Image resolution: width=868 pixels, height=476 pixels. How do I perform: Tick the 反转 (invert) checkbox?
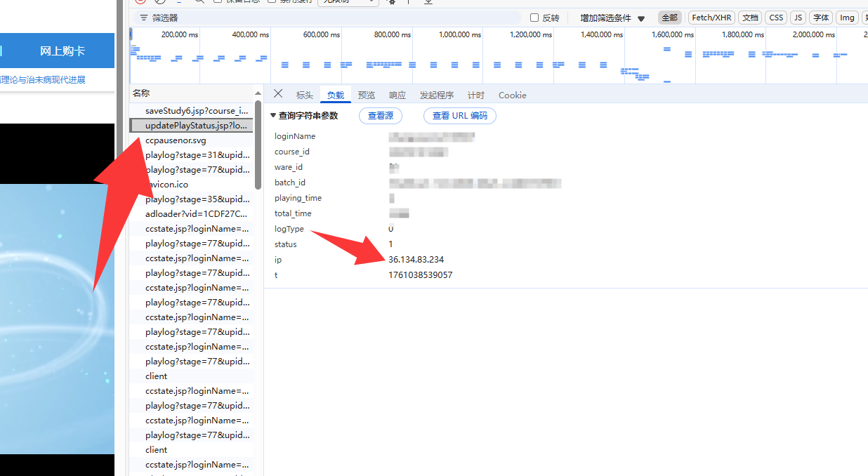(x=534, y=18)
